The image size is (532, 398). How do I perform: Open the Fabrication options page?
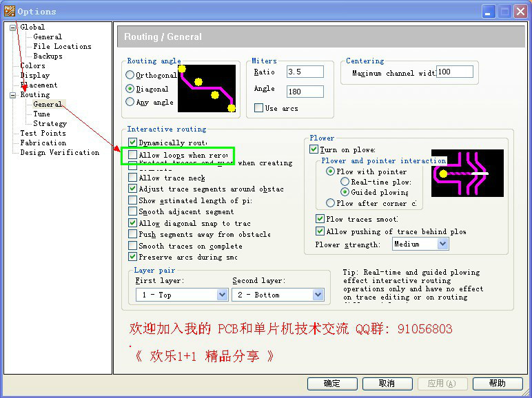click(43, 143)
